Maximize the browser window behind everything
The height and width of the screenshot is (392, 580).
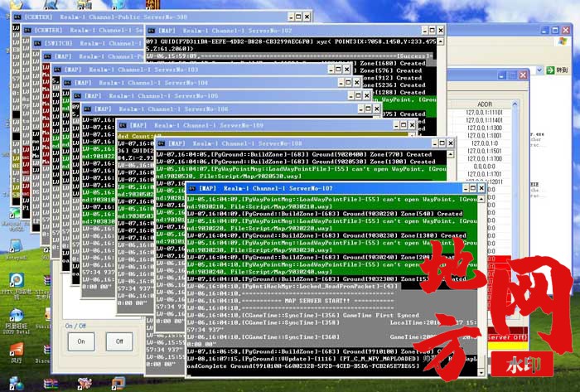pos(555,31)
